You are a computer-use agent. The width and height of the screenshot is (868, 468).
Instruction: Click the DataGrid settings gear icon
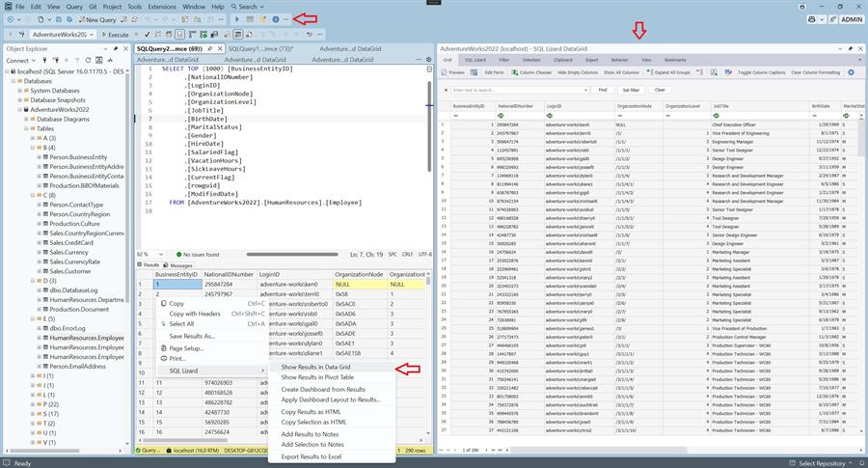(851, 72)
